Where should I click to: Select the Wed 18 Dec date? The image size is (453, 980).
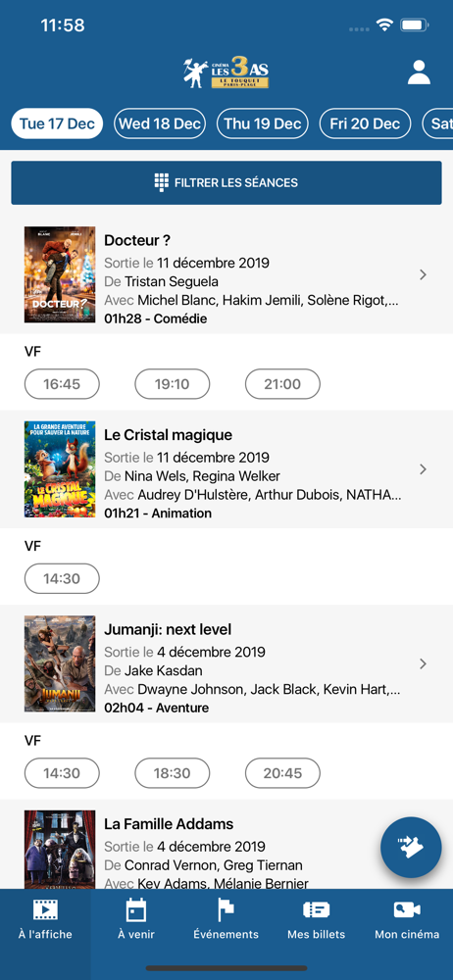(x=160, y=123)
